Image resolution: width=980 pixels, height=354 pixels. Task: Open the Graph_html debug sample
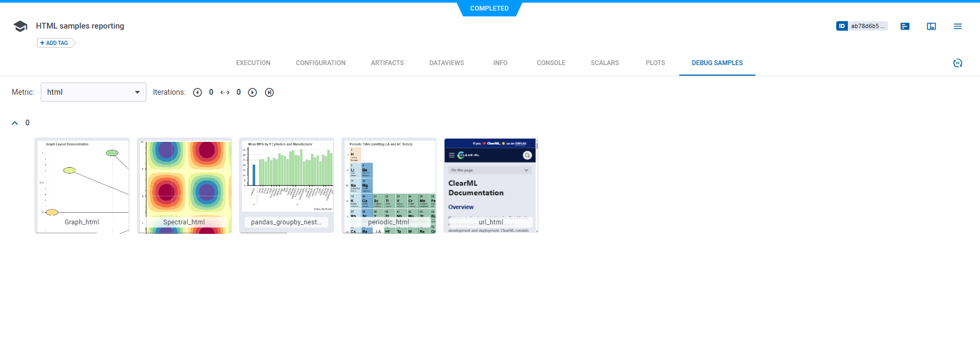click(x=82, y=185)
